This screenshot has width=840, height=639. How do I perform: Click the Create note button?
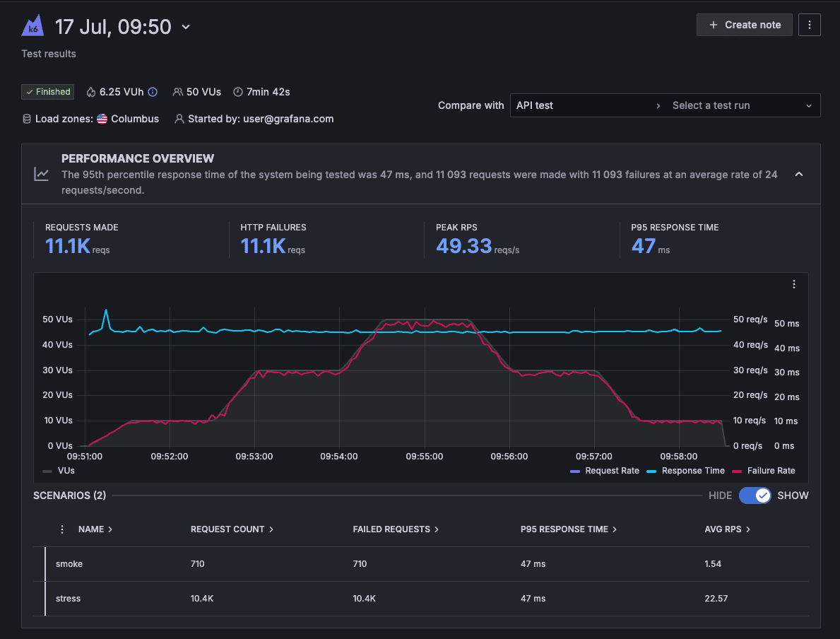pos(744,24)
